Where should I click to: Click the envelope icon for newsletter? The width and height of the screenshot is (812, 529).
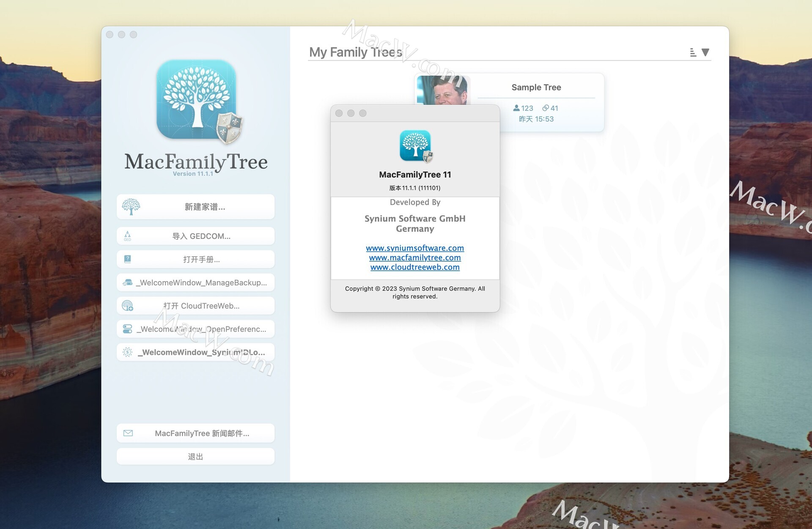tap(128, 433)
